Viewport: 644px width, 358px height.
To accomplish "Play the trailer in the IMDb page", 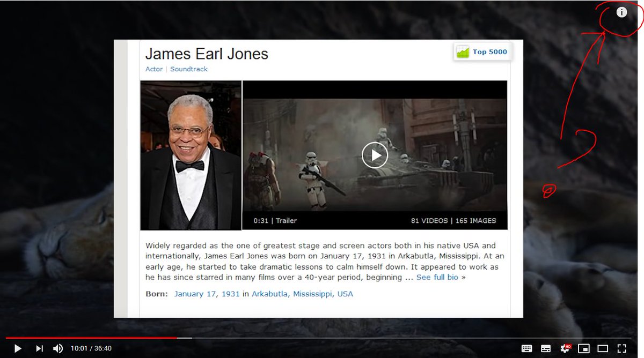I will [x=375, y=155].
